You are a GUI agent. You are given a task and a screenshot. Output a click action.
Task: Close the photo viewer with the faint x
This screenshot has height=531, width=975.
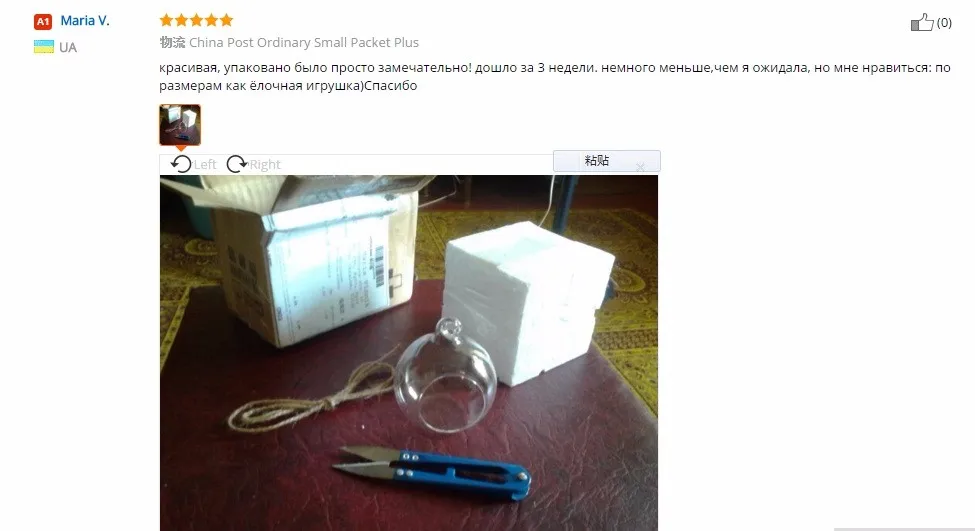[x=640, y=167]
